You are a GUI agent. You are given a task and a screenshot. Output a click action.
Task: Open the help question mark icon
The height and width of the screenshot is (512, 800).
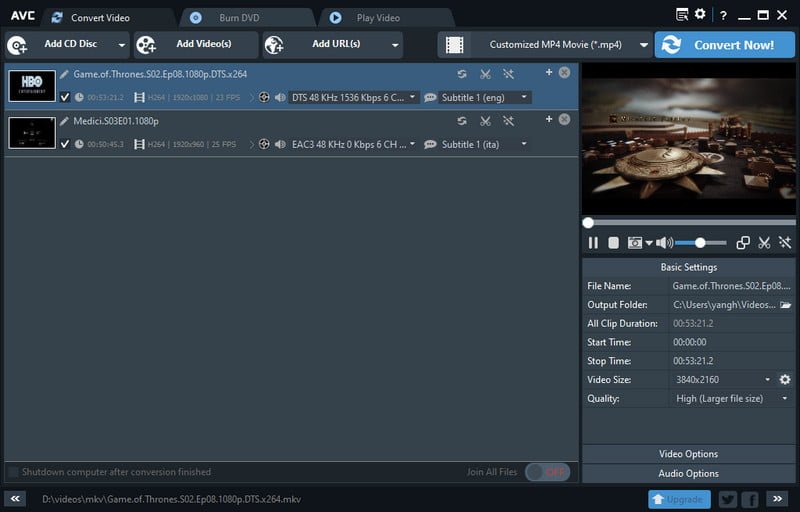(x=723, y=15)
